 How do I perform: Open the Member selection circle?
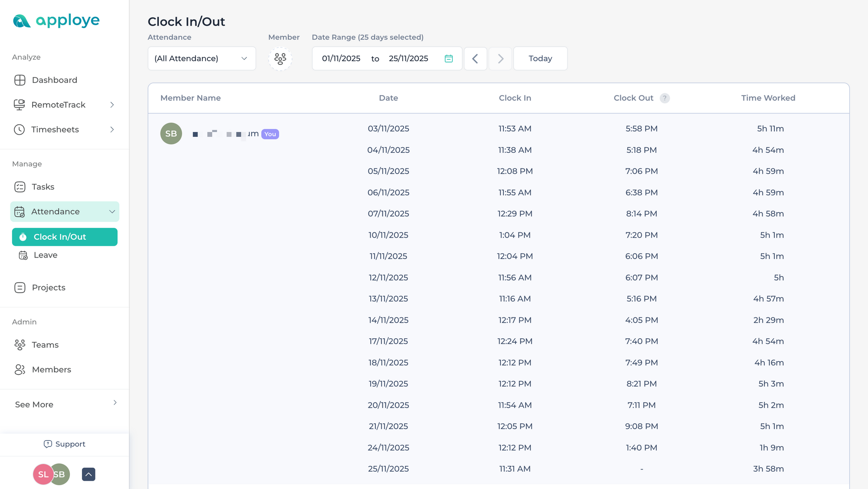280,59
